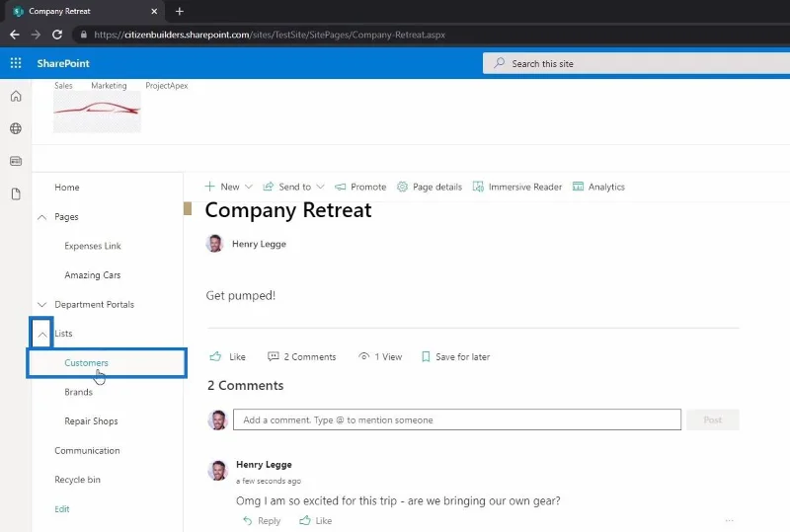Click the Promote megaphone icon
Viewport: 790px width, 532px height.
(341, 187)
